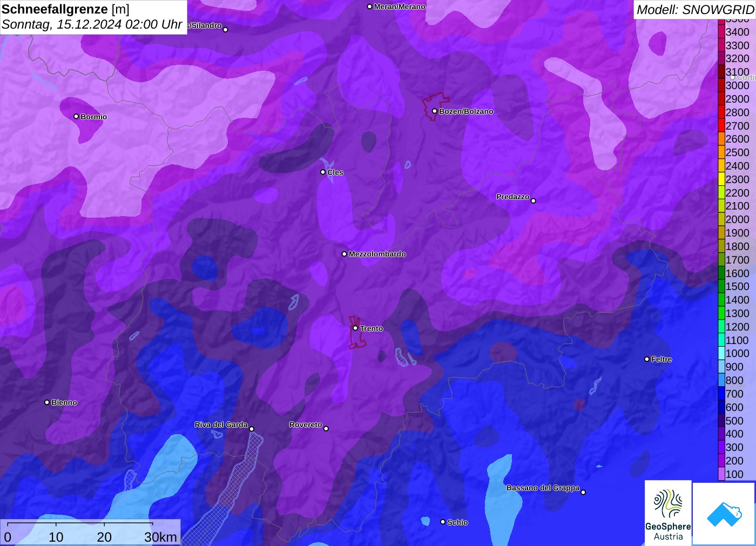Image resolution: width=756 pixels, height=546 pixels.
Task: Click the legend value 3400
Action: pyautogui.click(x=738, y=32)
